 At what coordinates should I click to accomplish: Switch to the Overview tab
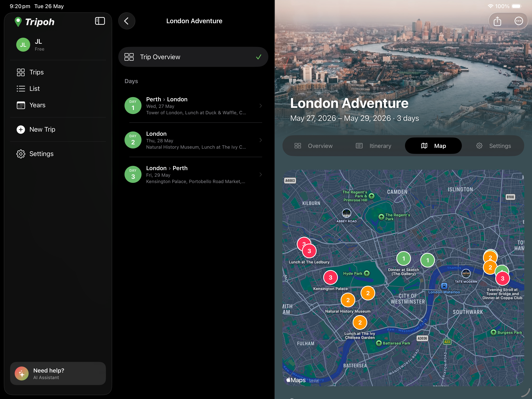[x=313, y=146]
